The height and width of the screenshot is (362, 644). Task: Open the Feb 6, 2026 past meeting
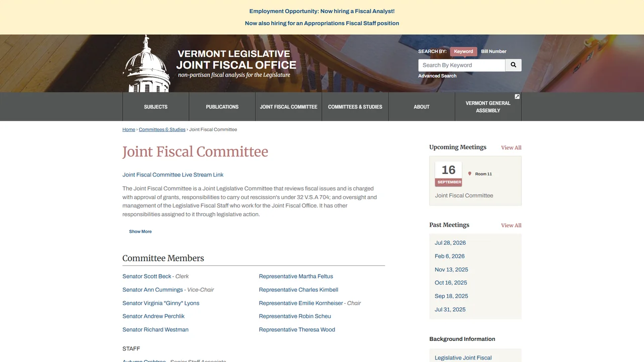pyautogui.click(x=450, y=256)
